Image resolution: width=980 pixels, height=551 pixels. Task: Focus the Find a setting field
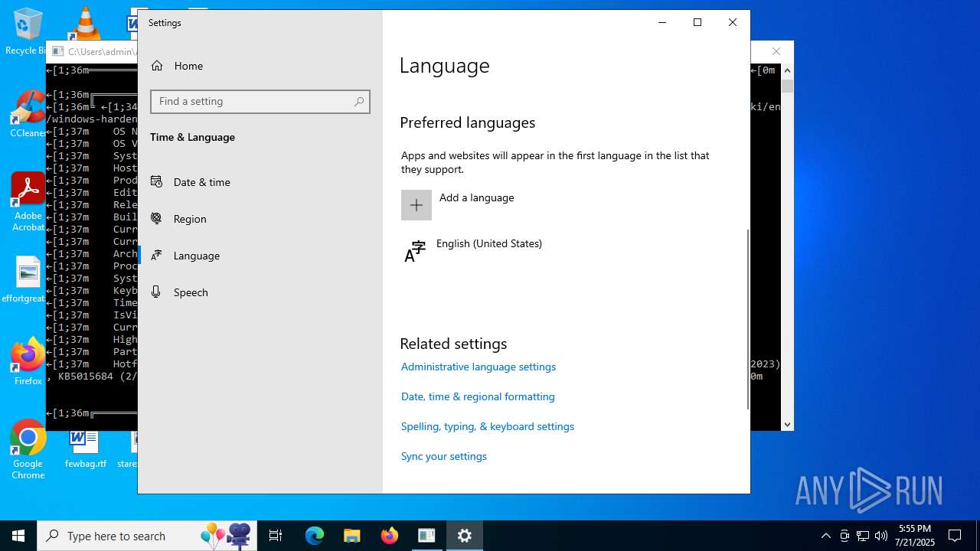[260, 102]
